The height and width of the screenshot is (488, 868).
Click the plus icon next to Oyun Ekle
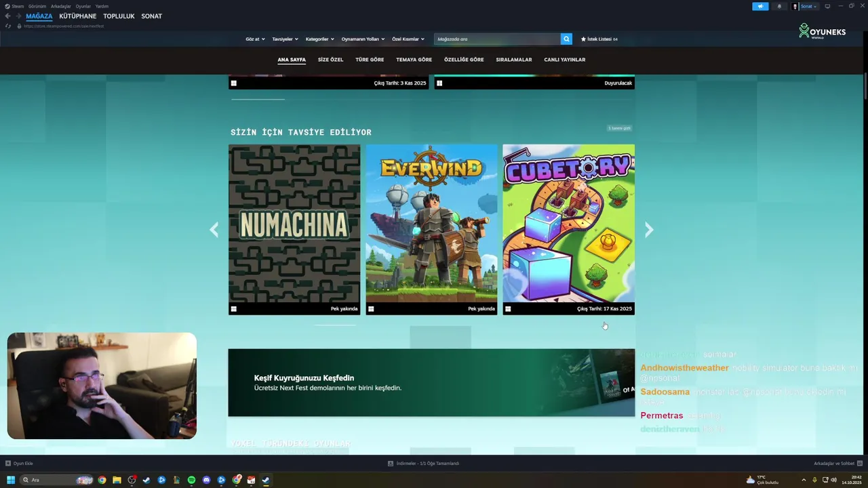point(8,464)
